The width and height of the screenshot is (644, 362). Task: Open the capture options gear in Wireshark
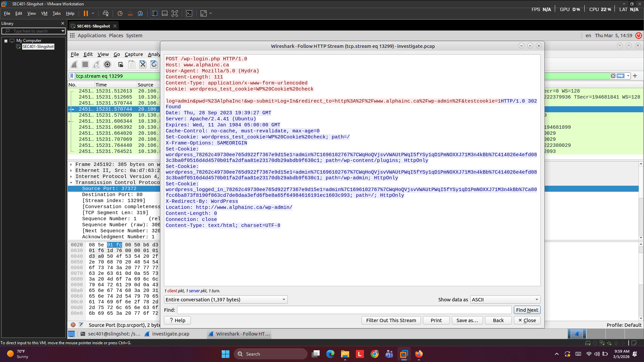(x=107, y=64)
